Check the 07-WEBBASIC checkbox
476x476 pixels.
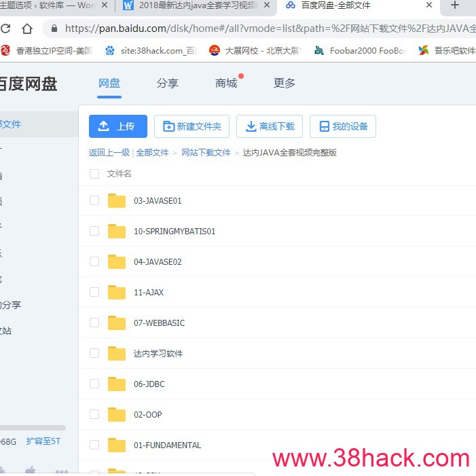pos(94,323)
